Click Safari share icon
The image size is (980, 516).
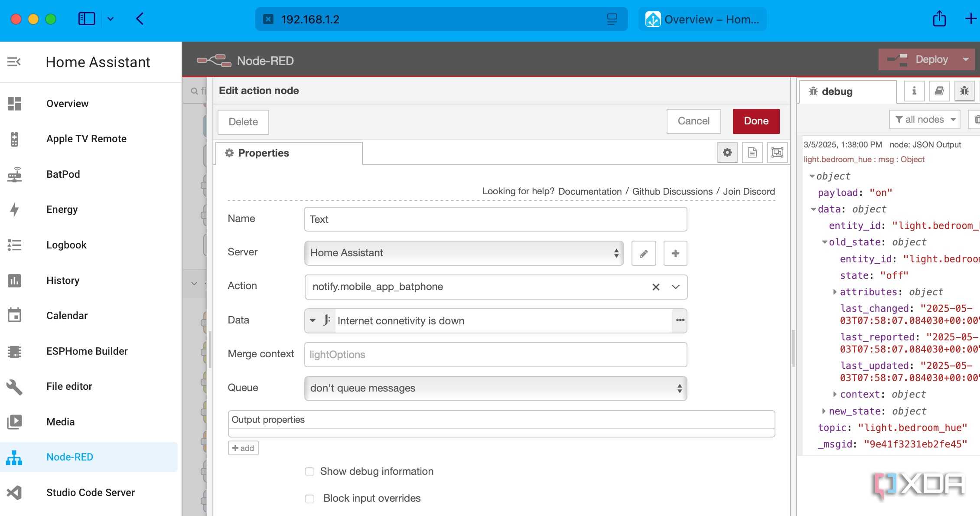(939, 19)
